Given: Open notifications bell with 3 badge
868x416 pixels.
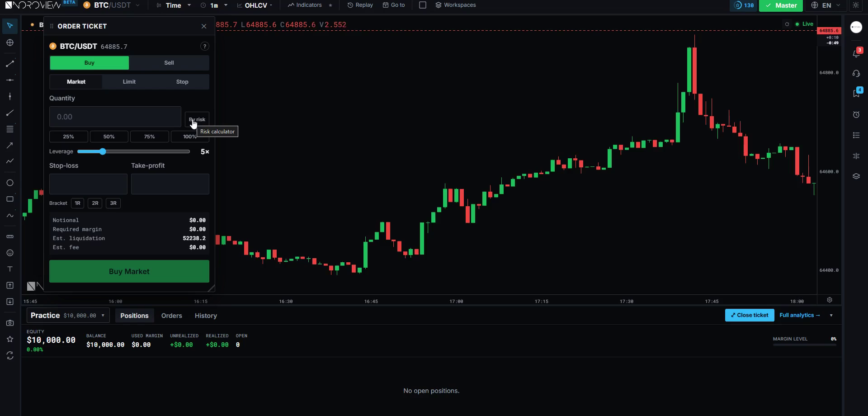Looking at the screenshot, I should 856,53.
